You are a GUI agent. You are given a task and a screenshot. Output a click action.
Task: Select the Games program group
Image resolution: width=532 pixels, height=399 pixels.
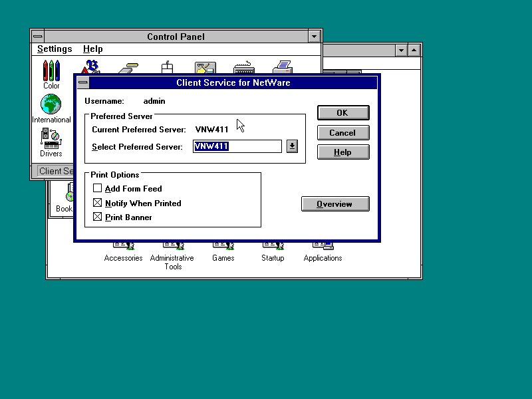click(x=223, y=252)
